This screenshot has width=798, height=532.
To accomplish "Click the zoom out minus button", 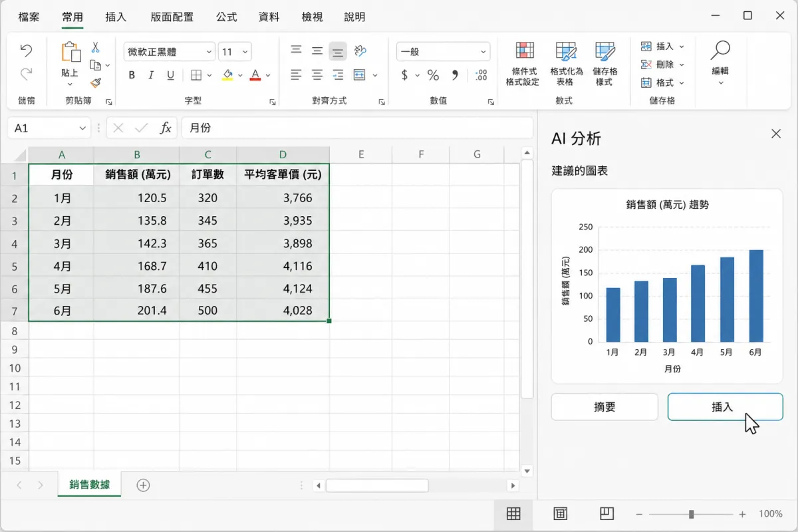I will click(640, 514).
